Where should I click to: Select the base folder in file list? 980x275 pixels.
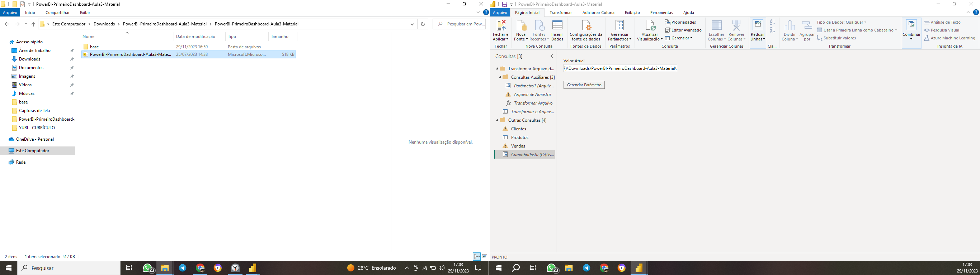coord(189,47)
